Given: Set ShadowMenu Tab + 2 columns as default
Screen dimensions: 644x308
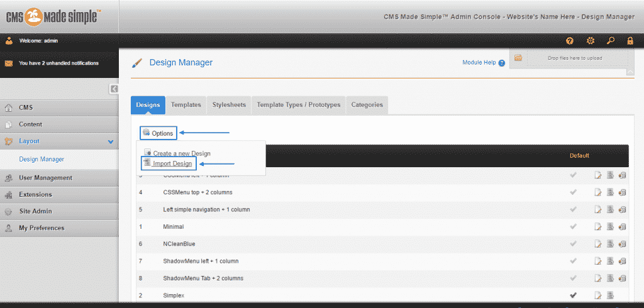Looking at the screenshot, I should [x=574, y=278].
